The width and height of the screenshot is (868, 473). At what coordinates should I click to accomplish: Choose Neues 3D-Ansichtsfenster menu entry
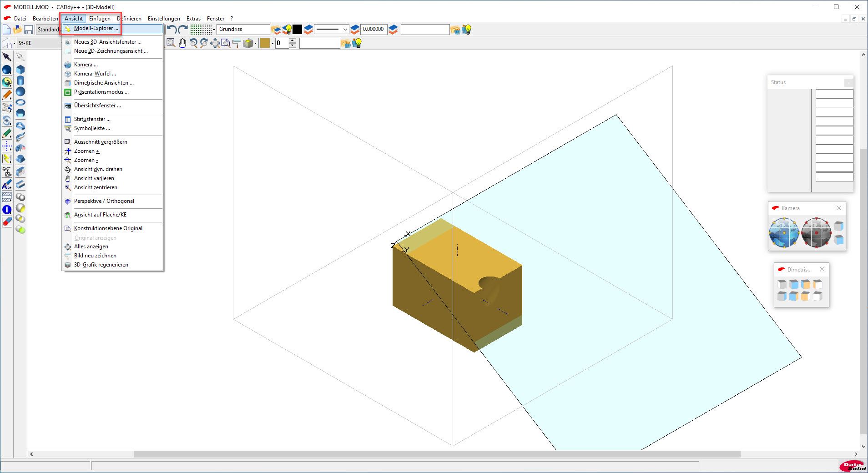(112, 42)
